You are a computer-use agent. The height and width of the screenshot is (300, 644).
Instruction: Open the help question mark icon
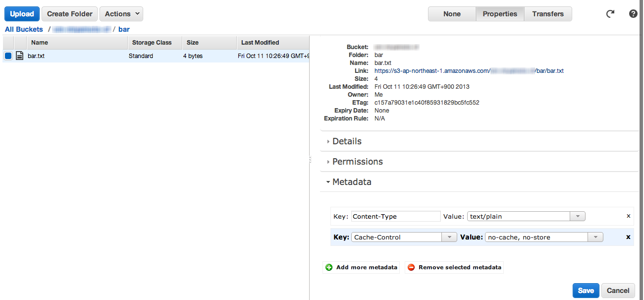633,14
